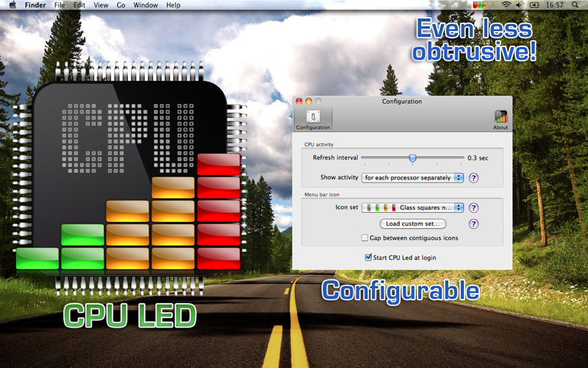Image resolution: width=588 pixels, height=368 pixels.
Task: Open help for Icon set
Action: (473, 208)
